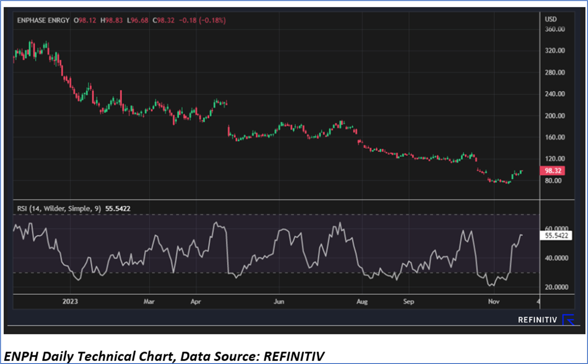Screen dimensions: 588x364
Task: Select the ENPHASE ENRGY symbol title
Action: (43, 20)
